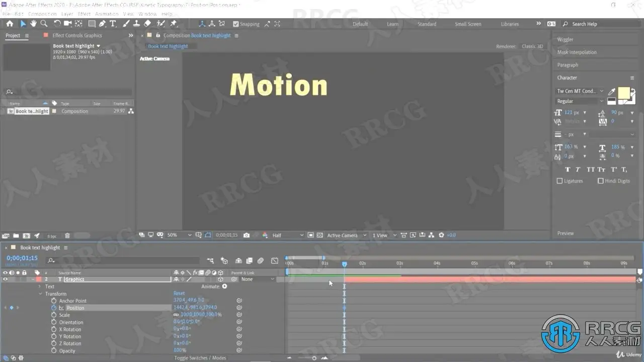Open the 50% magnification dropdown

pyautogui.click(x=179, y=235)
